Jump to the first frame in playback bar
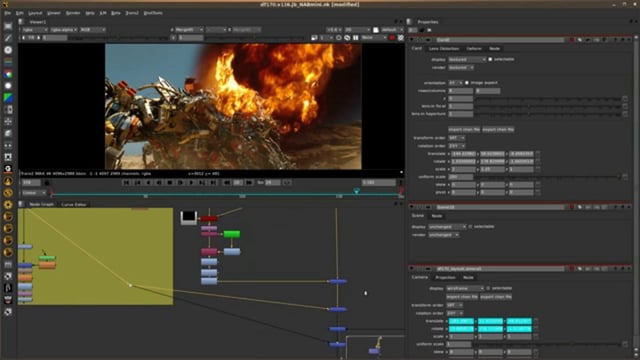 tap(127, 182)
